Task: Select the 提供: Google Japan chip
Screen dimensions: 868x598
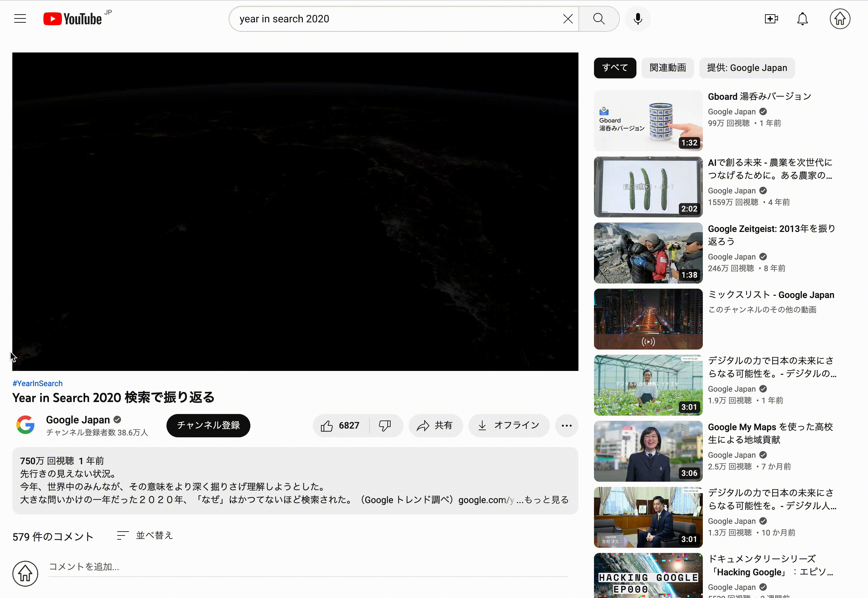Action: [747, 68]
